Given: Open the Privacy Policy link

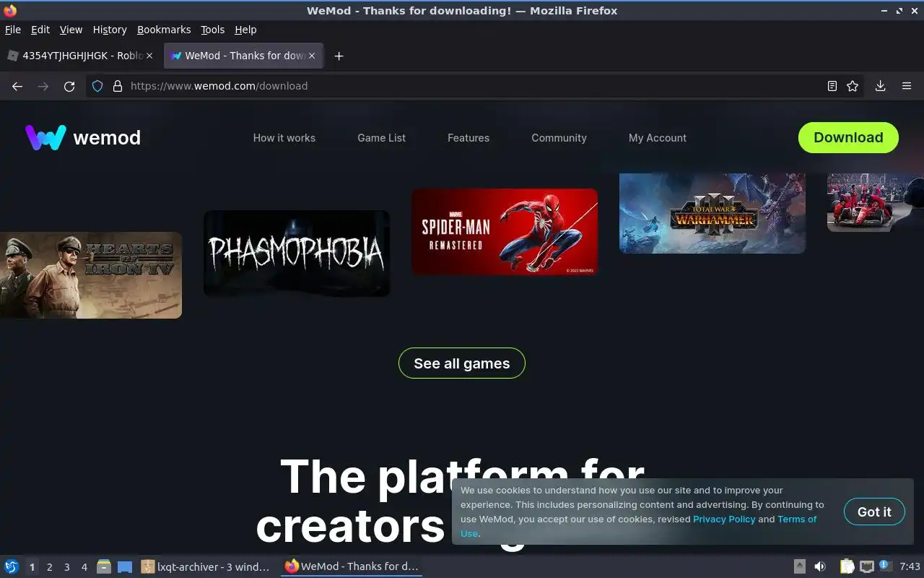Looking at the screenshot, I should (x=724, y=519).
